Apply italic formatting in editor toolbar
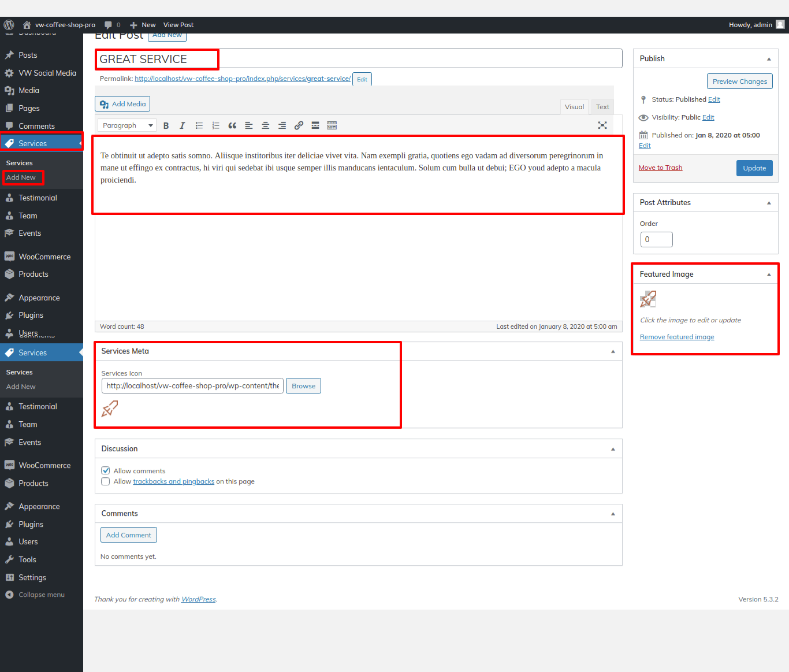 pos(182,125)
